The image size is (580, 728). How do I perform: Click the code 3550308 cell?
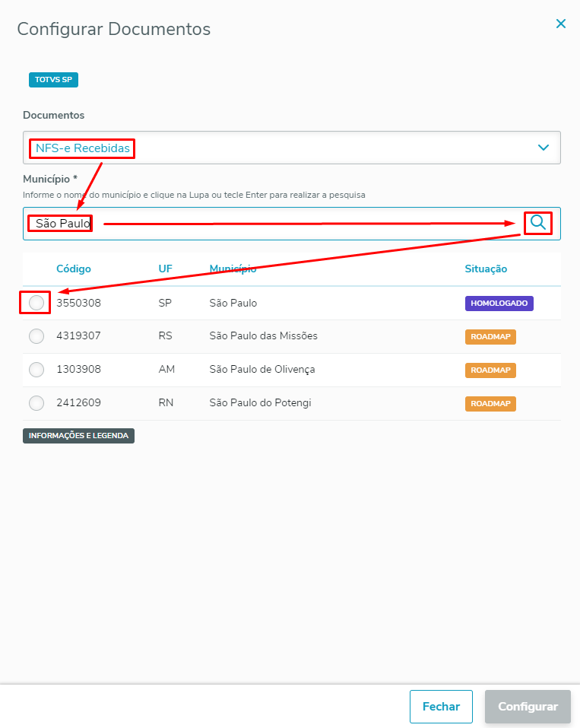tap(78, 303)
